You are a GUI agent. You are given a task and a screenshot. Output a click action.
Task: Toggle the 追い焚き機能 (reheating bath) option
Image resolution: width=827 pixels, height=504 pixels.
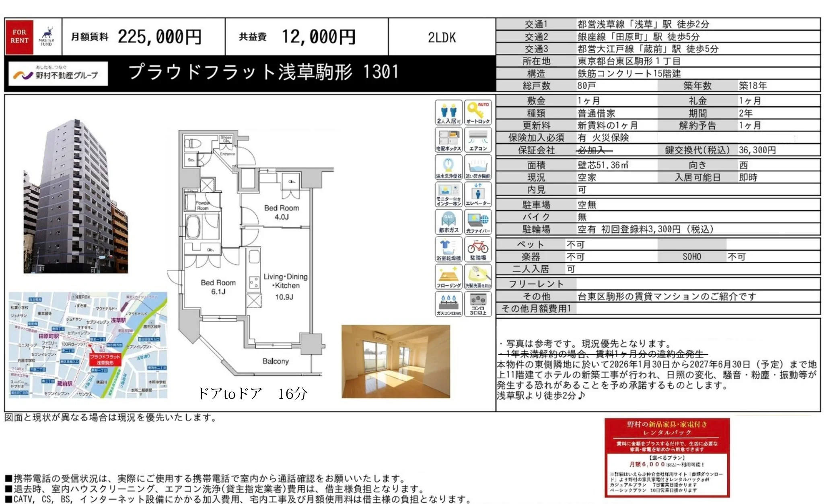(x=479, y=166)
